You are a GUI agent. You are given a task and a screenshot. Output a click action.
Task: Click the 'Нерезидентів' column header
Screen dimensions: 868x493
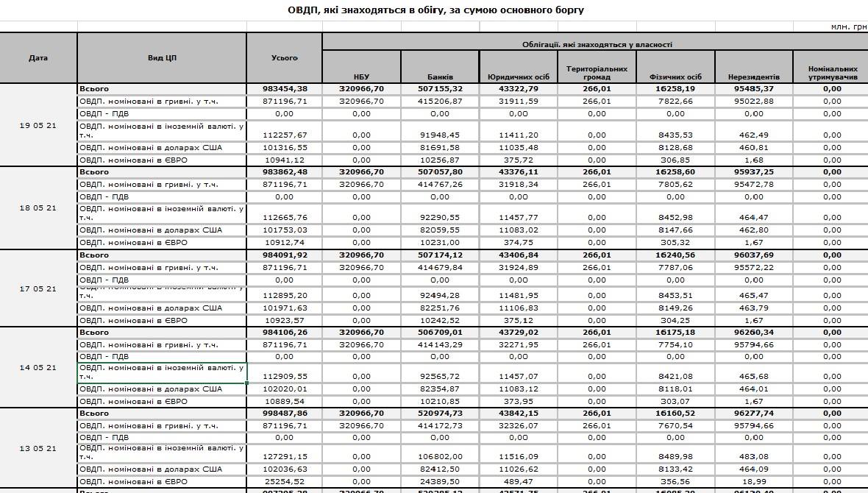point(753,77)
